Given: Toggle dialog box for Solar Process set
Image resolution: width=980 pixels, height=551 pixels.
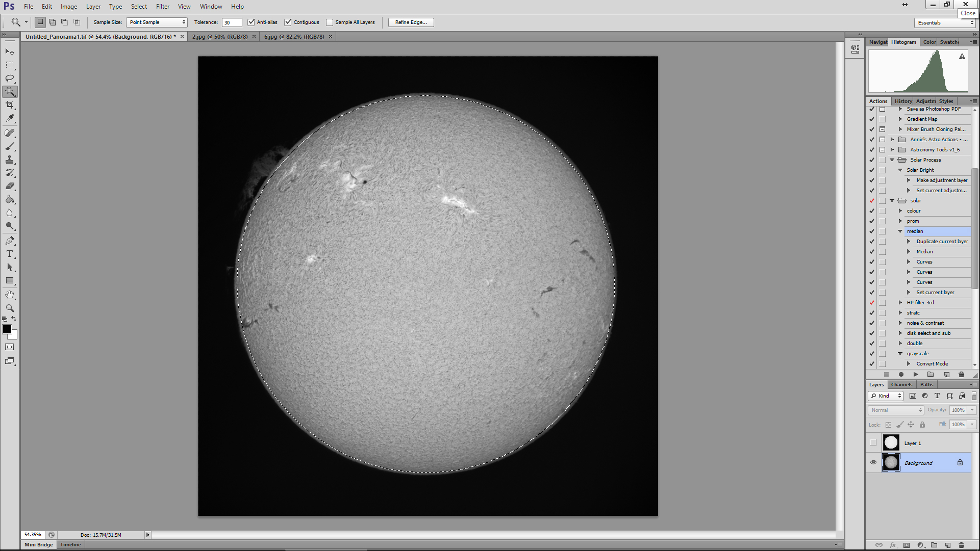Looking at the screenshot, I should [x=882, y=160].
